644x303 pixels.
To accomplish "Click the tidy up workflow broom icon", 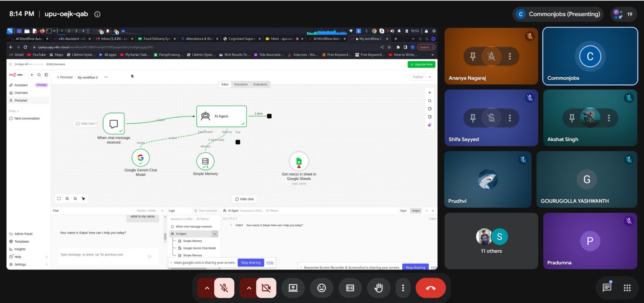I will pyautogui.click(x=83, y=199).
